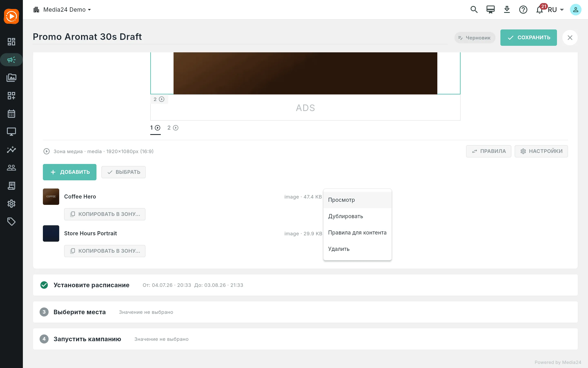Open the tags icon in sidebar

pos(11,222)
